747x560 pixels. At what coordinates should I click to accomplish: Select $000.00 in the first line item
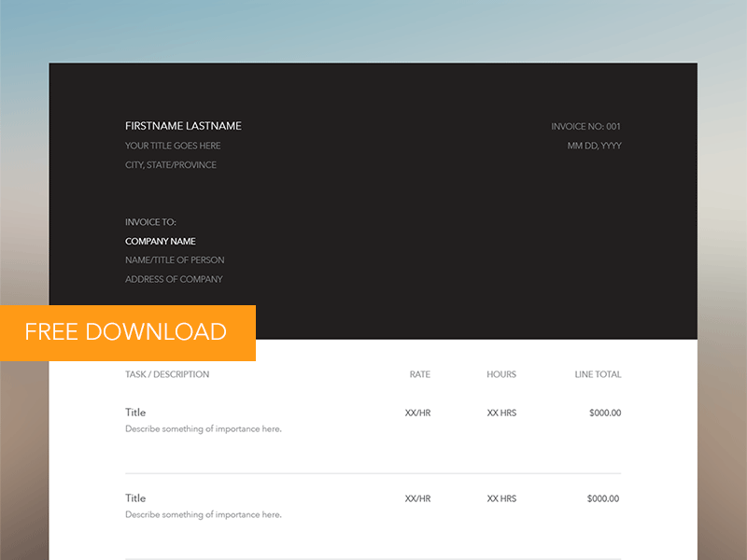click(603, 412)
